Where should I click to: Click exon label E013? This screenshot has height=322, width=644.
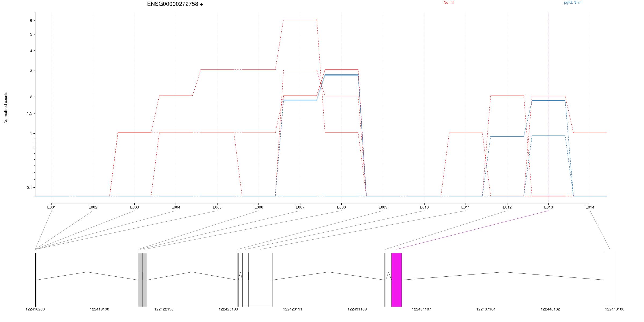(x=548, y=207)
